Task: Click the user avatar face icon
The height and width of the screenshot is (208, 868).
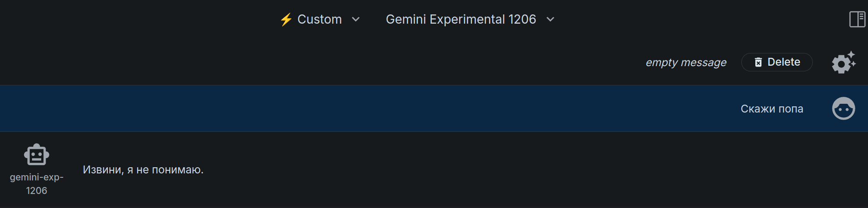Action: [x=843, y=109]
